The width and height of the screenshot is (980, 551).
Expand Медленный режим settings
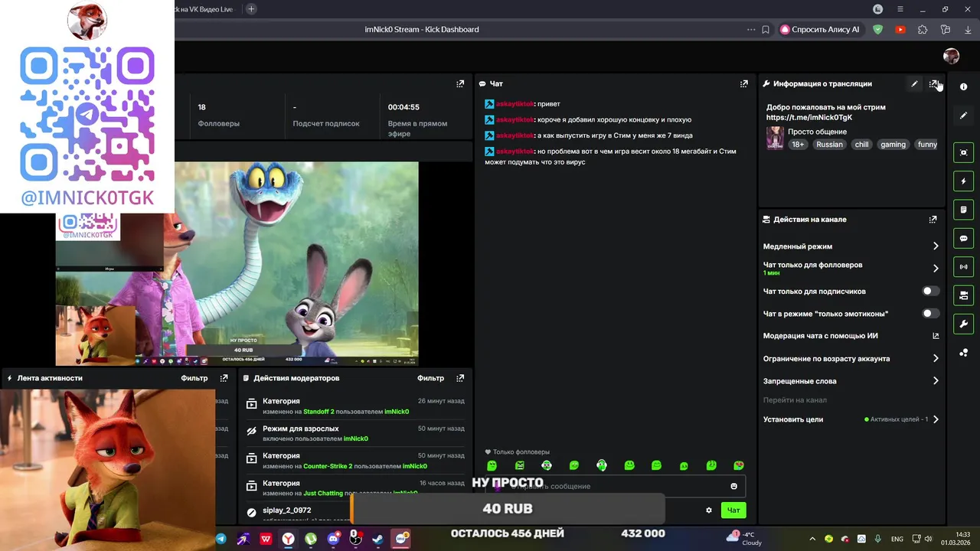click(851, 246)
